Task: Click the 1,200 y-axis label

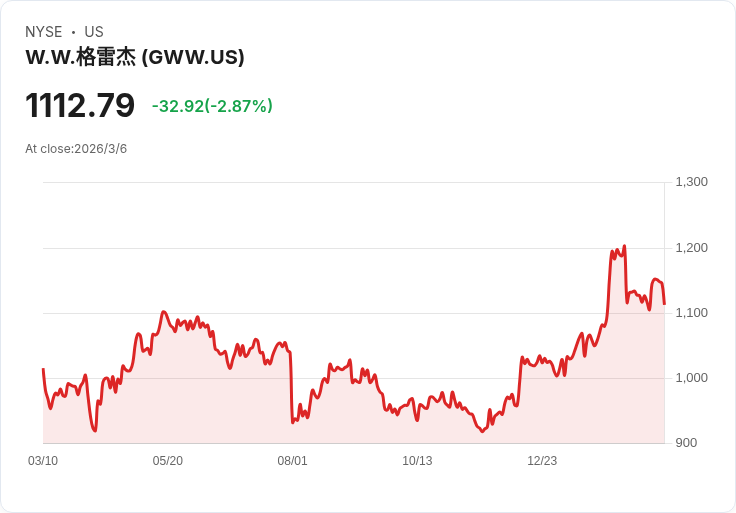Action: click(691, 248)
